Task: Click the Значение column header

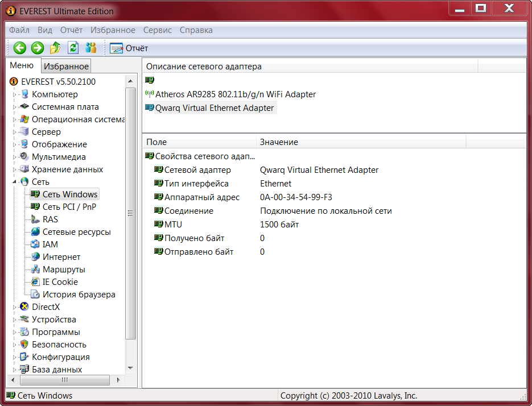Action: click(279, 142)
